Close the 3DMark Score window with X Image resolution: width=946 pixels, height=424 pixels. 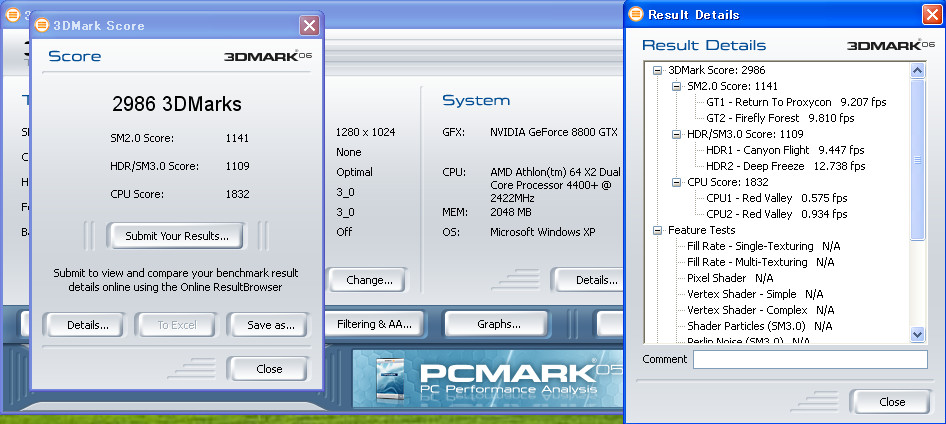tap(309, 25)
